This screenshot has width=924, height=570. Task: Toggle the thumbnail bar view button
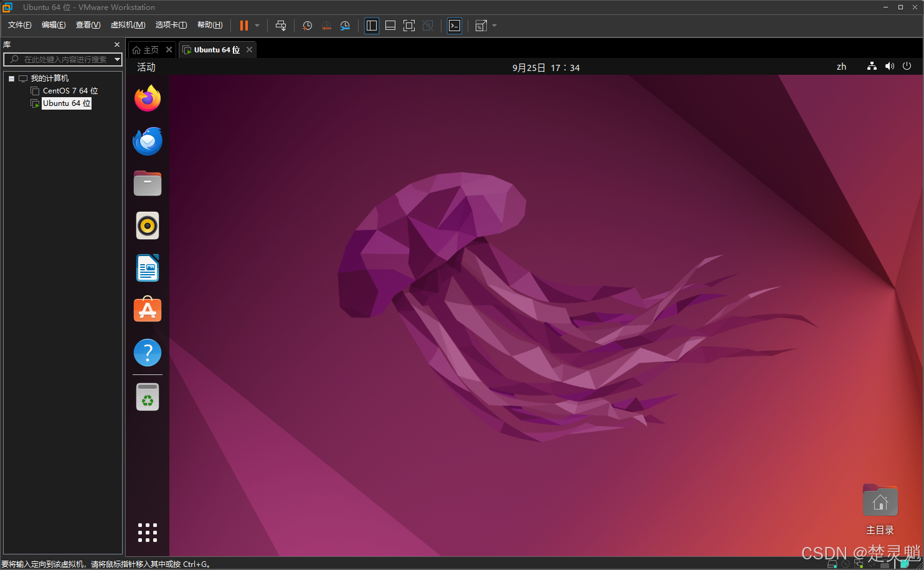(390, 26)
